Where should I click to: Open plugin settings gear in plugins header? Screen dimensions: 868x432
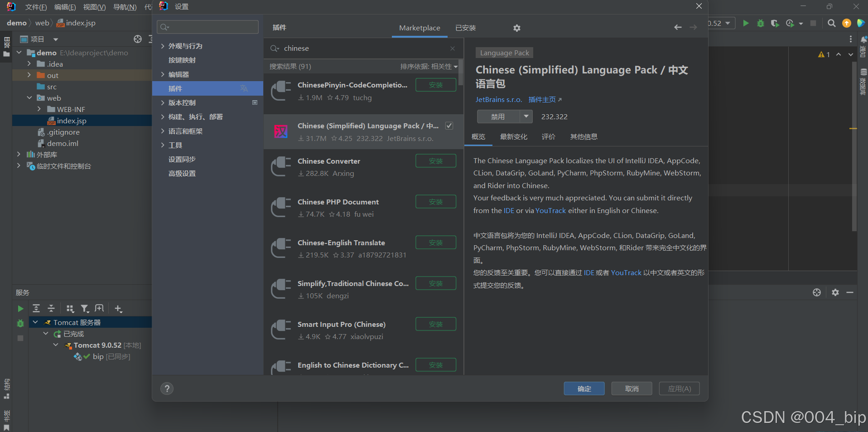click(x=516, y=28)
